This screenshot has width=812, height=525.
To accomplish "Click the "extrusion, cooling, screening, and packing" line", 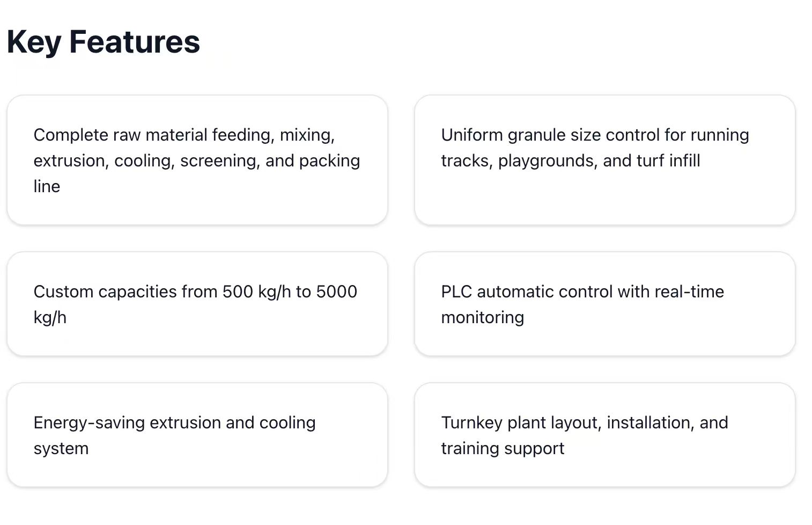I will [196, 161].
